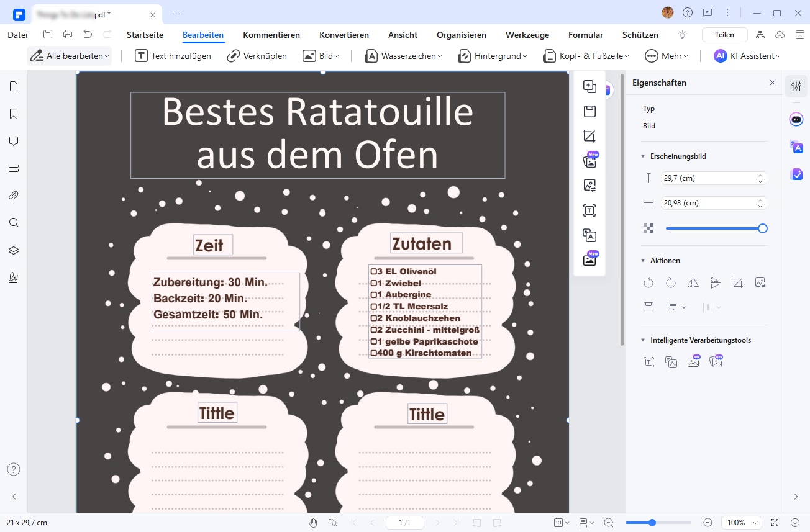Expand the Wasserzeichen dropdown
The height and width of the screenshot is (532, 810).
tap(404, 56)
